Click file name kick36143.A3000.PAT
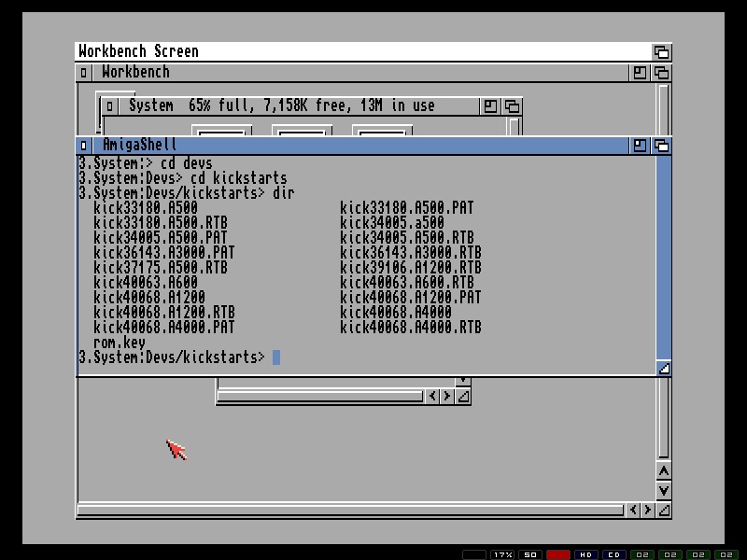The width and height of the screenshot is (747, 560). (x=164, y=252)
